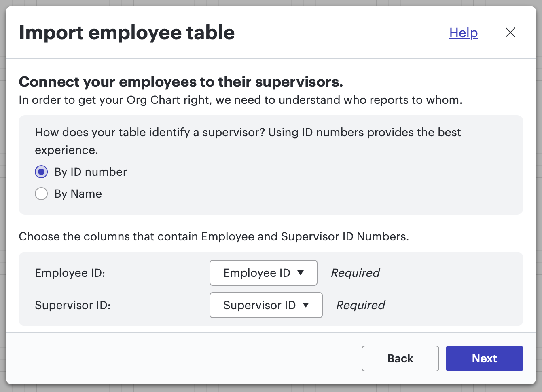Select the Employee ID field label
542x392 pixels.
[x=70, y=273]
